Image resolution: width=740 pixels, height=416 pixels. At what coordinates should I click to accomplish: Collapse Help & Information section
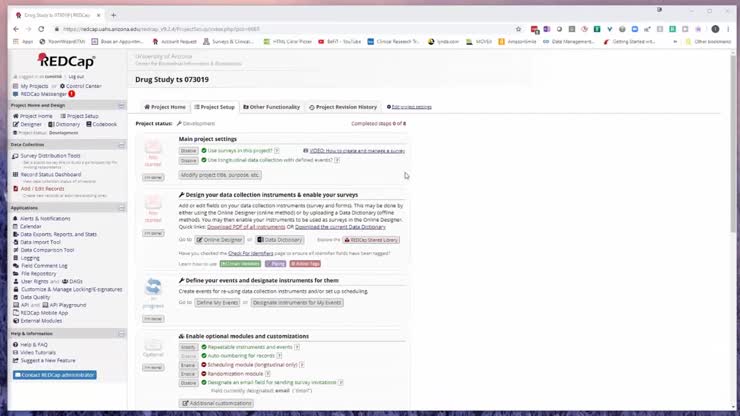point(121,334)
